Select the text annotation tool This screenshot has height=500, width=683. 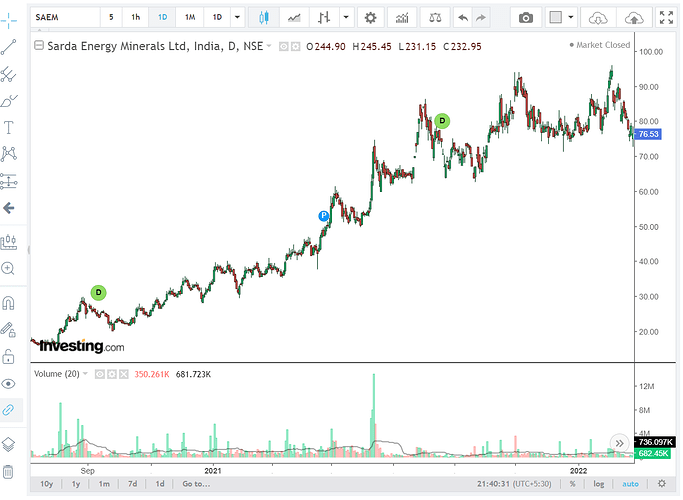[x=9, y=128]
